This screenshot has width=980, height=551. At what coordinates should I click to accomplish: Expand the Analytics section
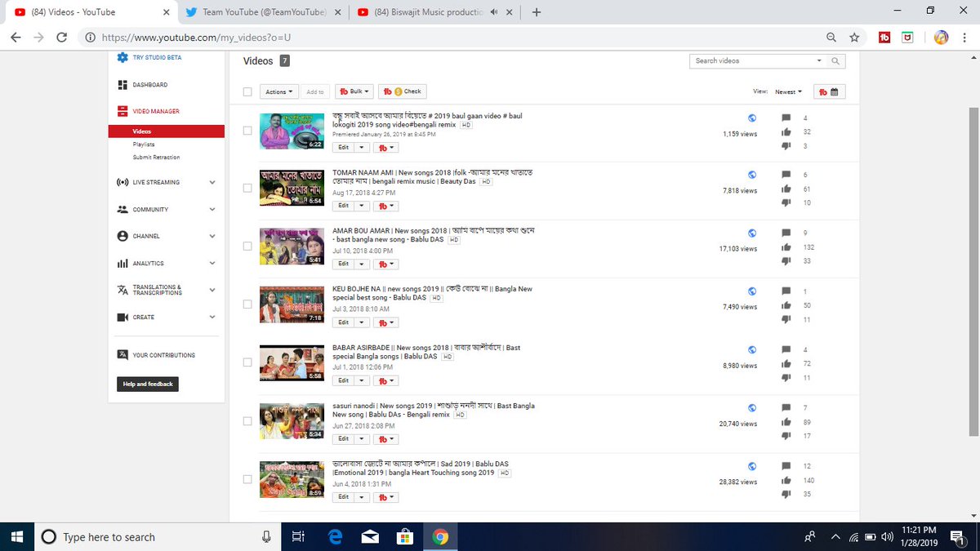click(x=212, y=263)
